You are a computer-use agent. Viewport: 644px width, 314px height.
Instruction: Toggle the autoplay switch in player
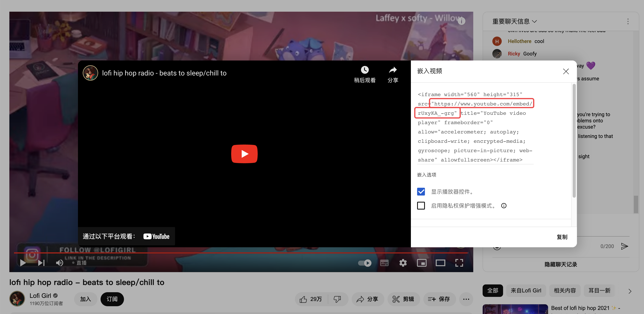coord(365,263)
